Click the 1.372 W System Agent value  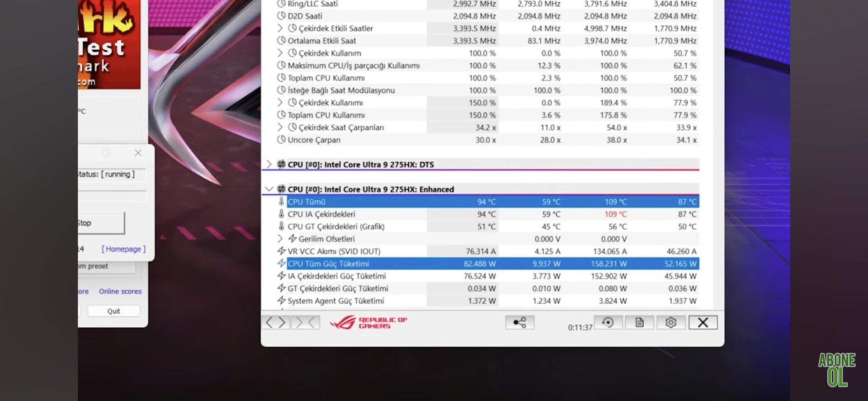click(481, 300)
